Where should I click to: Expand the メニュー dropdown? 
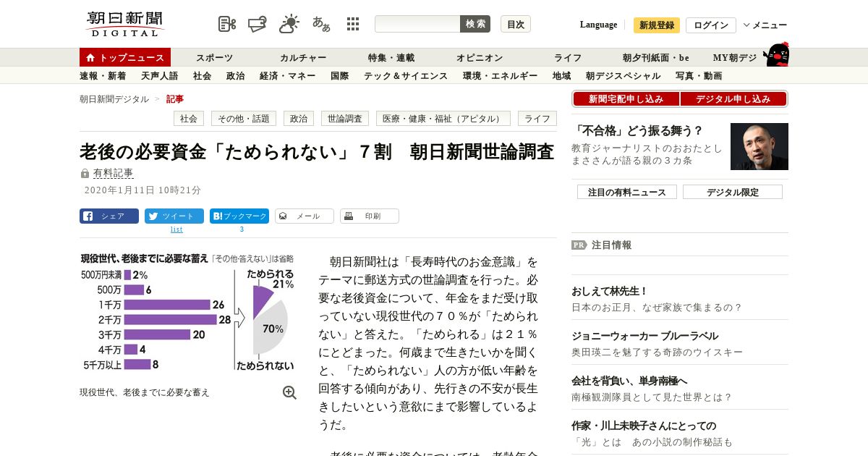(765, 25)
